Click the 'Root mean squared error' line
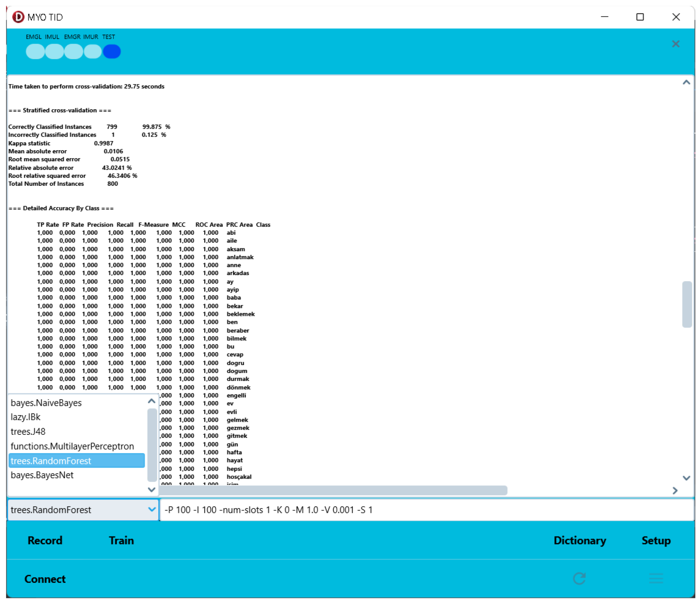Viewport: 700px width, 604px height. (x=69, y=159)
